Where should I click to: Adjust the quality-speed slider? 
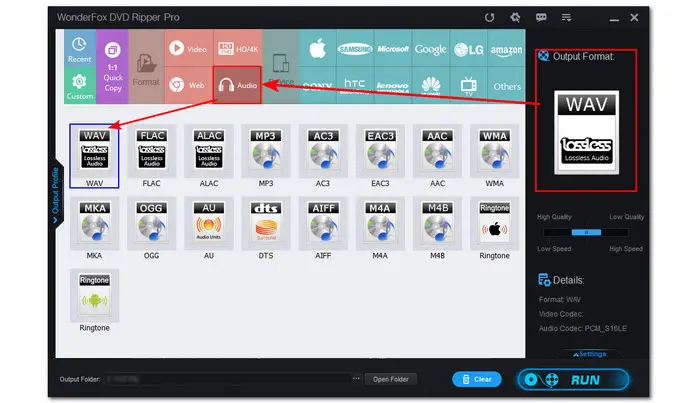[586, 232]
